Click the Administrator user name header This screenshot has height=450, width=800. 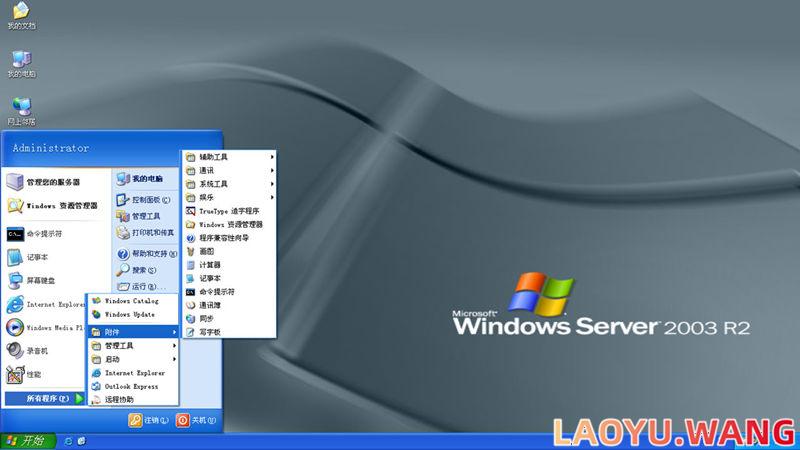(51, 148)
